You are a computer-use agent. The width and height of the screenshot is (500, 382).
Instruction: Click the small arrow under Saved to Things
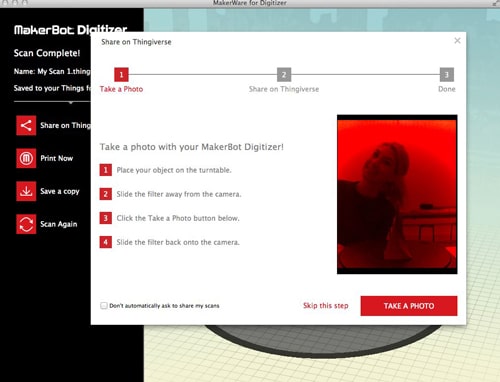point(71,103)
